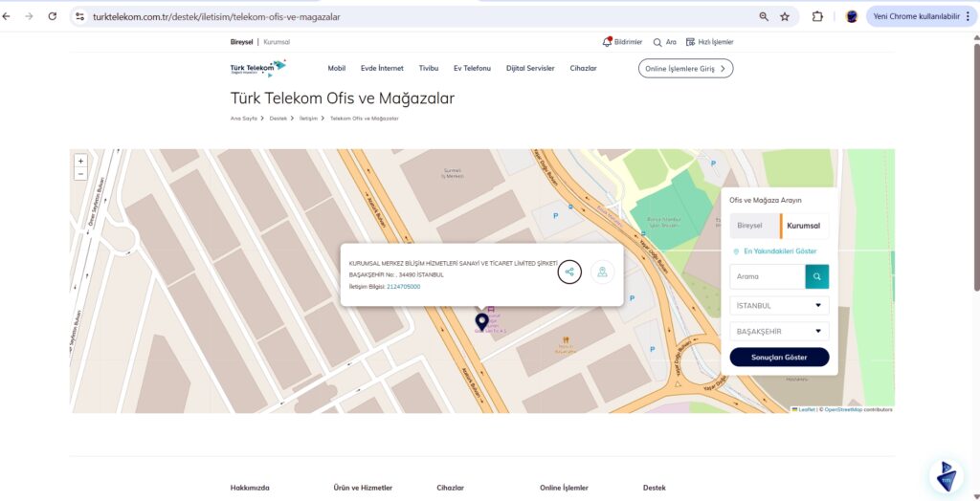Viewport: 980px width, 501px height.
Task: Open Hızlı İşlemler quick actions menu
Action: (709, 42)
